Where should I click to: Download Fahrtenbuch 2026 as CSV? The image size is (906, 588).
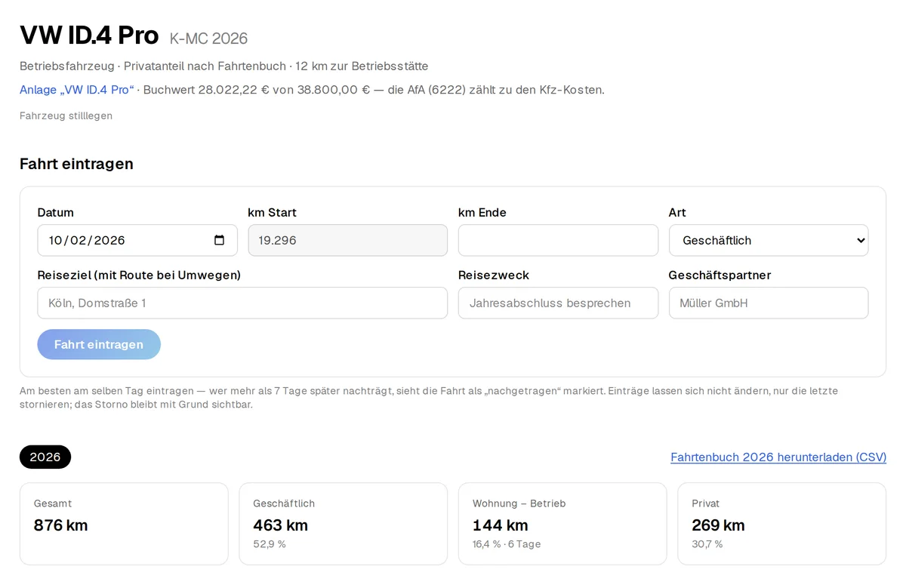778,457
